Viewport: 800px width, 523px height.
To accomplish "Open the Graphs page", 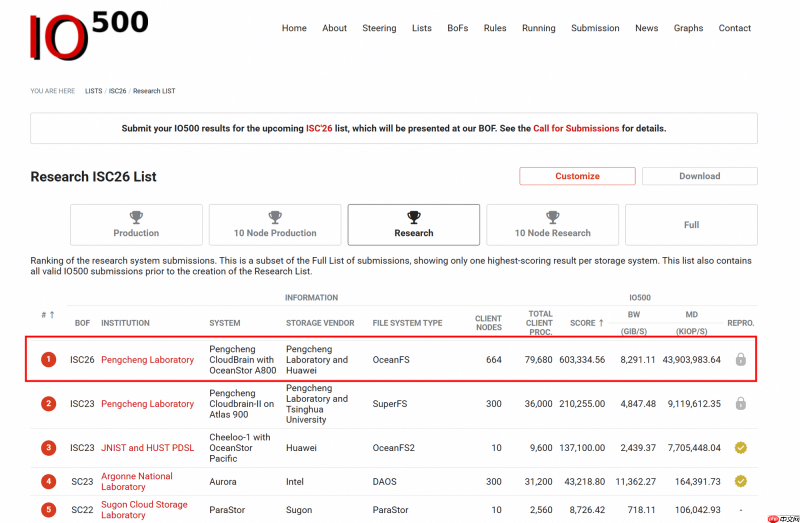I will [688, 28].
